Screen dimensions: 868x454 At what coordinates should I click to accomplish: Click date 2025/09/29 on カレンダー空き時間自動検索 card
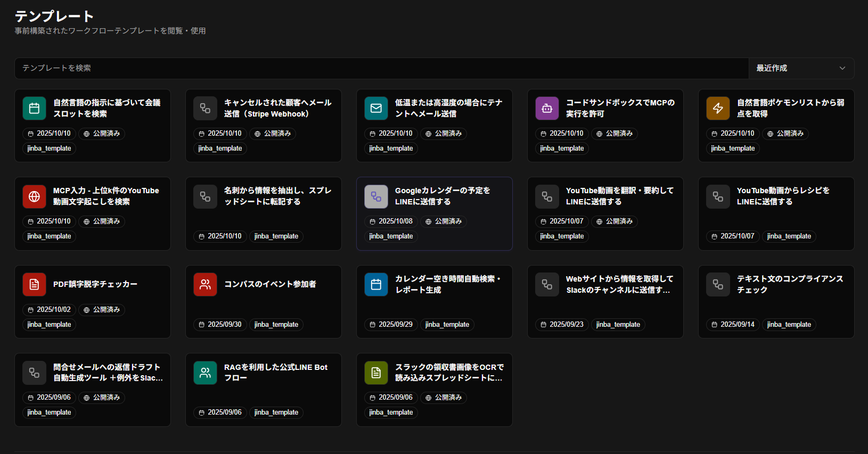click(x=391, y=325)
